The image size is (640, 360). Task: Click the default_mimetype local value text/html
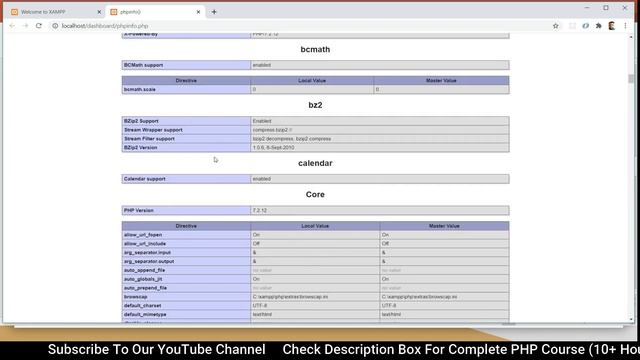262,315
